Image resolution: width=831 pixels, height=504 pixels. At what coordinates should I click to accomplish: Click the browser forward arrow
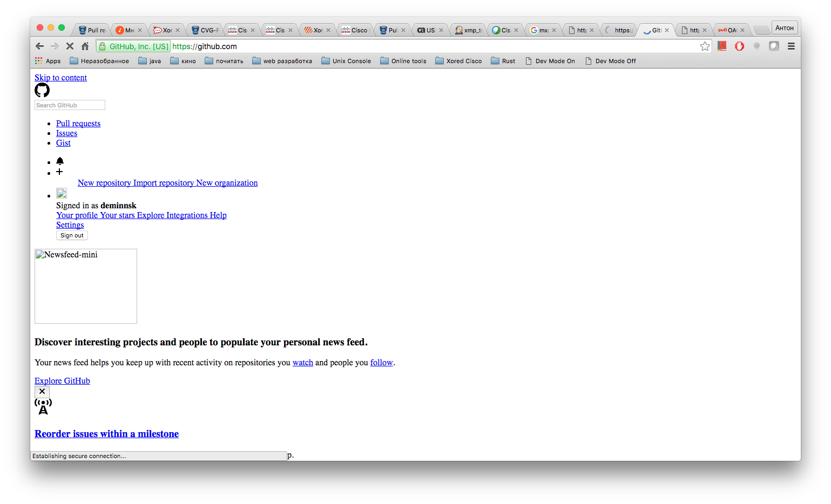[x=55, y=46]
